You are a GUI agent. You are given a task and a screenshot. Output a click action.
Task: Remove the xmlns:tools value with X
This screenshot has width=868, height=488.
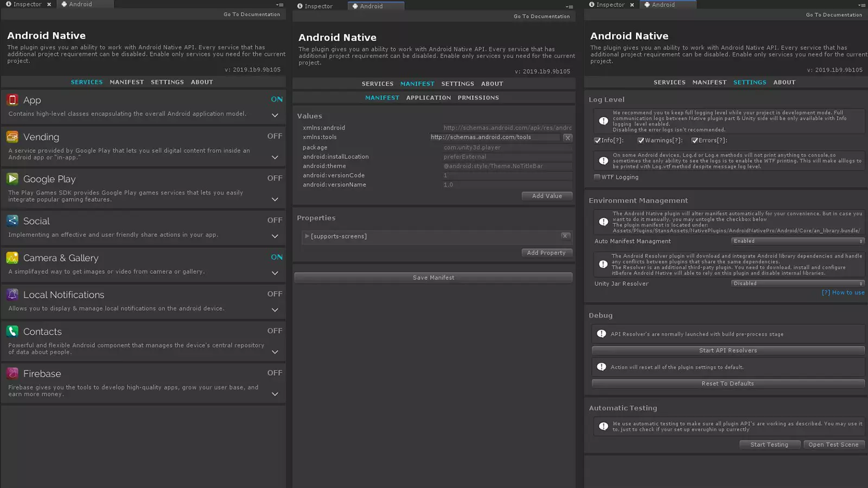(x=567, y=138)
